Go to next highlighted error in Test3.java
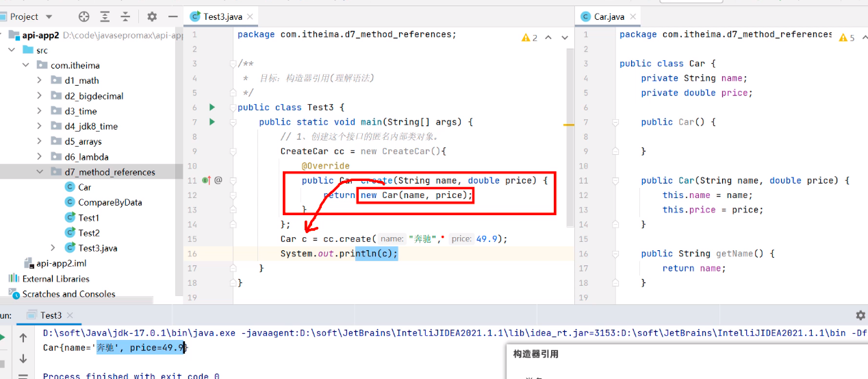This screenshot has width=868, height=379. click(x=563, y=38)
